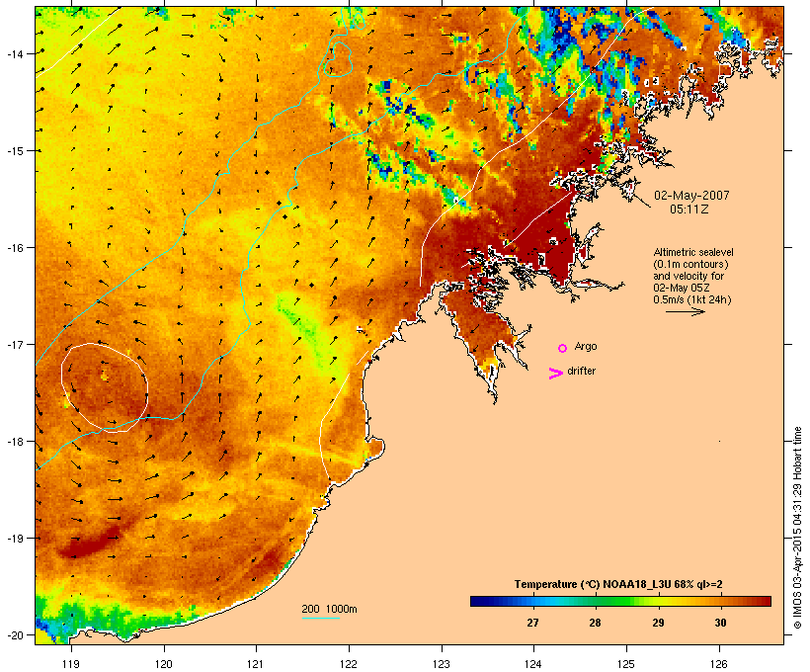Click the colorbar value 30
810x672 pixels.
[720, 623]
